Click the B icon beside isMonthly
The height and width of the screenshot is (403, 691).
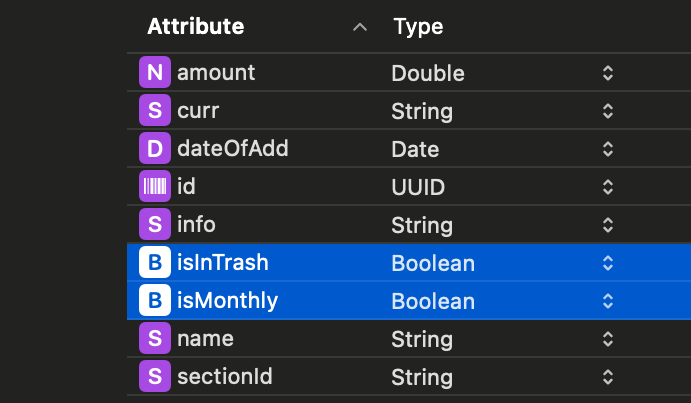click(154, 301)
